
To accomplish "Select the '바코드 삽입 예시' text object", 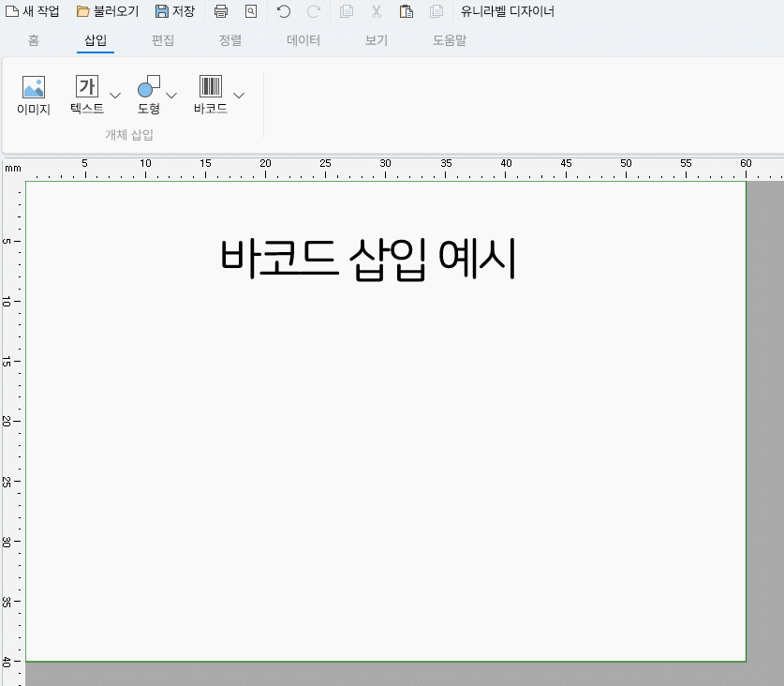I will [367, 260].
